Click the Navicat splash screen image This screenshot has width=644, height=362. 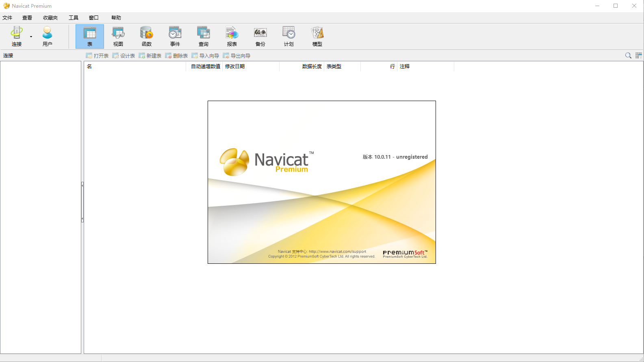point(322,182)
